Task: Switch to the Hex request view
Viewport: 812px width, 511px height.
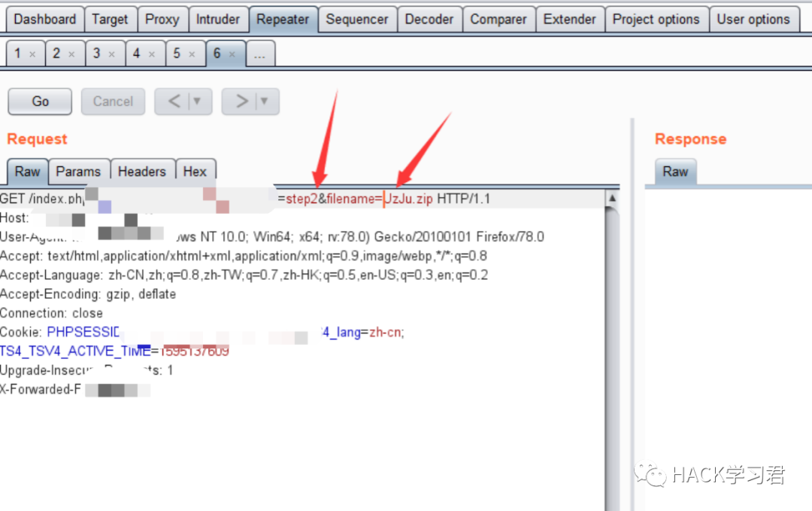Action: click(x=195, y=172)
